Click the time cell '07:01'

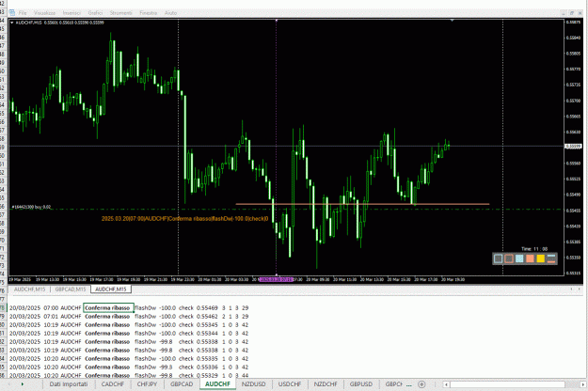tap(51, 317)
